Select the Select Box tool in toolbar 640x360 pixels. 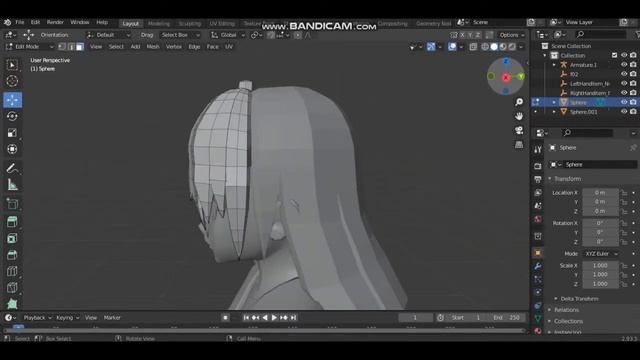click(x=12, y=65)
